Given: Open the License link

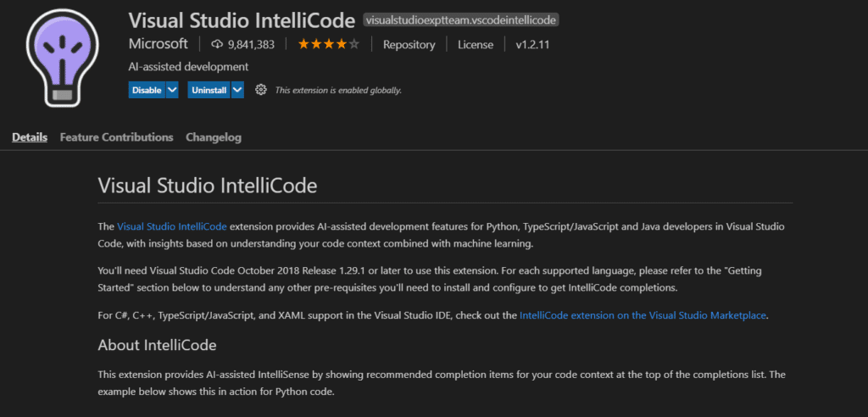Looking at the screenshot, I should [476, 45].
